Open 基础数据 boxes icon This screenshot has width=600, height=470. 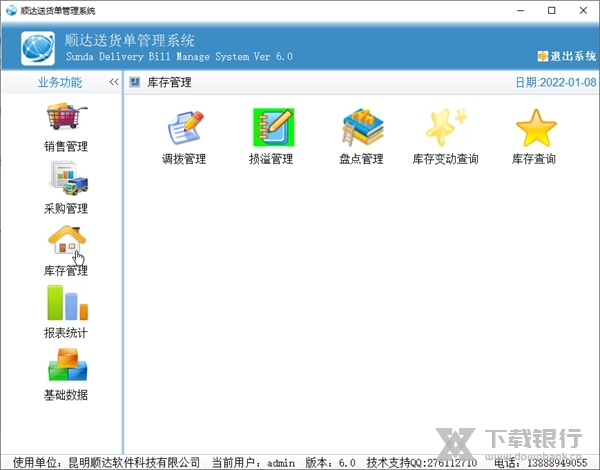point(68,365)
